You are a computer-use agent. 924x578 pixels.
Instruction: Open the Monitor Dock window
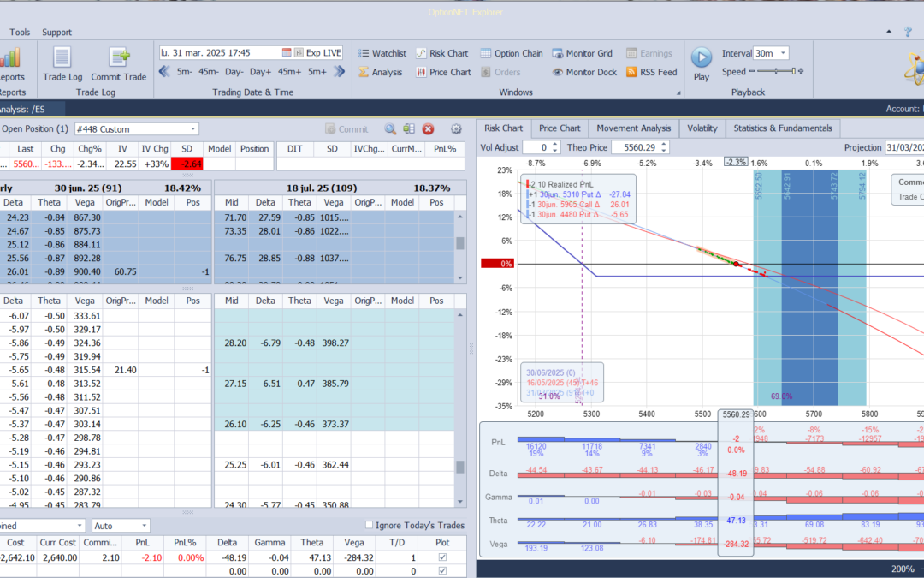584,72
